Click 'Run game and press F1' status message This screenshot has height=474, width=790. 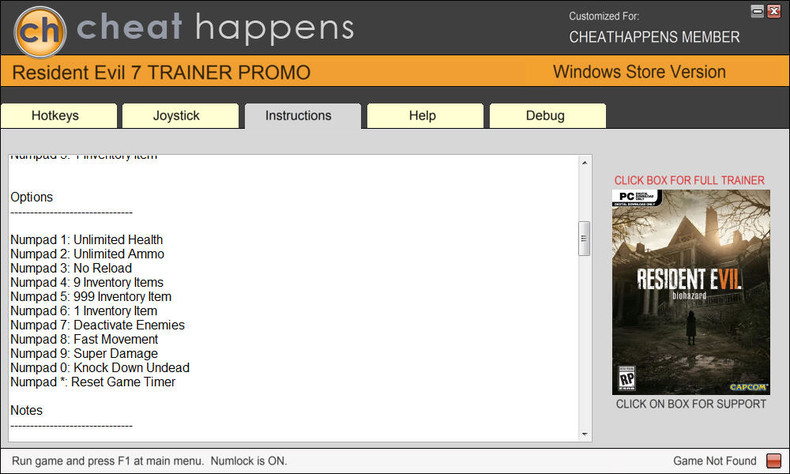point(149,461)
